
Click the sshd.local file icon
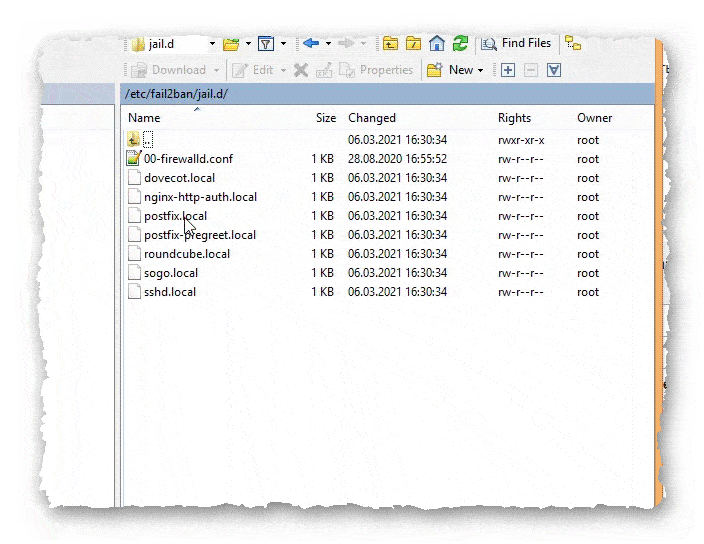tap(134, 292)
